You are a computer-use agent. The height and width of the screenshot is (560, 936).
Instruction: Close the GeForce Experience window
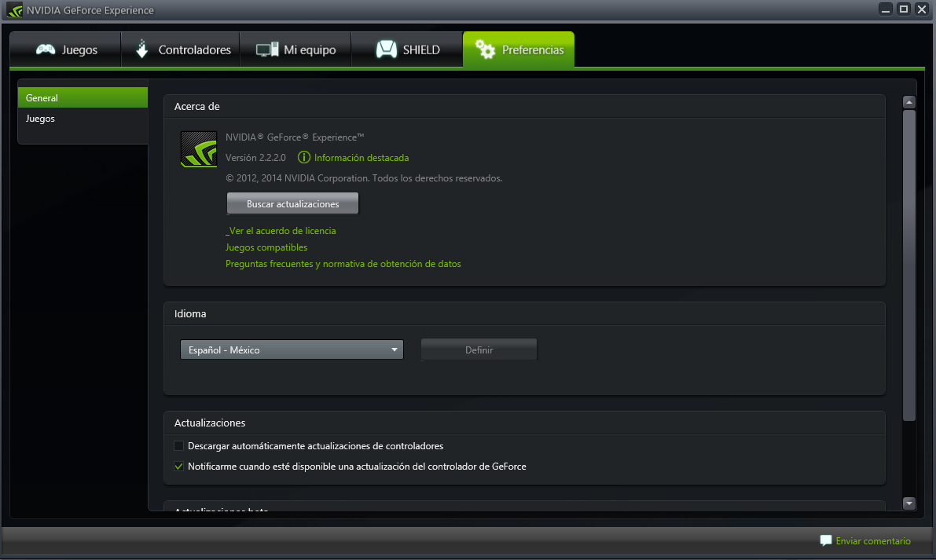922,9
